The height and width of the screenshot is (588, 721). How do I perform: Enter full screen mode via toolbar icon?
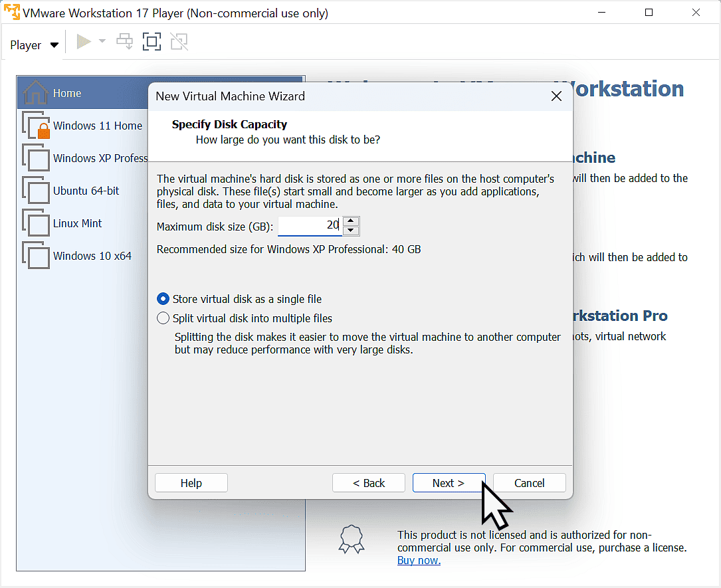click(152, 41)
